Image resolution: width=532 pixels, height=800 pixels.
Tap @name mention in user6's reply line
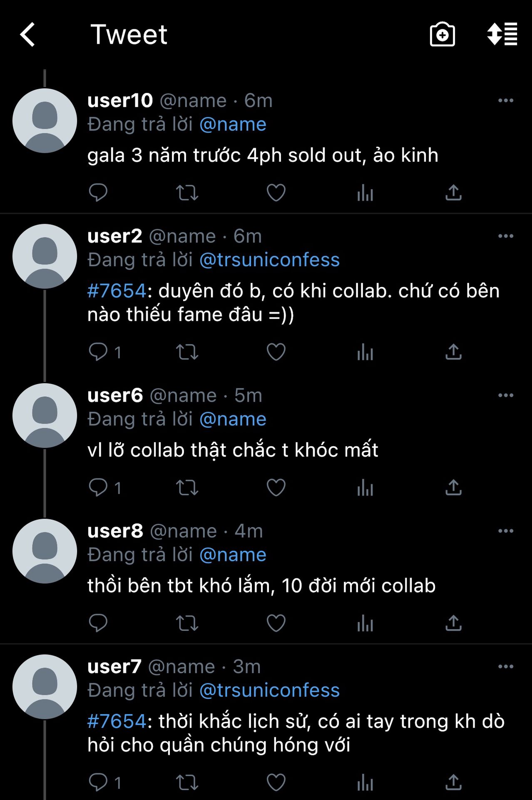(x=233, y=419)
